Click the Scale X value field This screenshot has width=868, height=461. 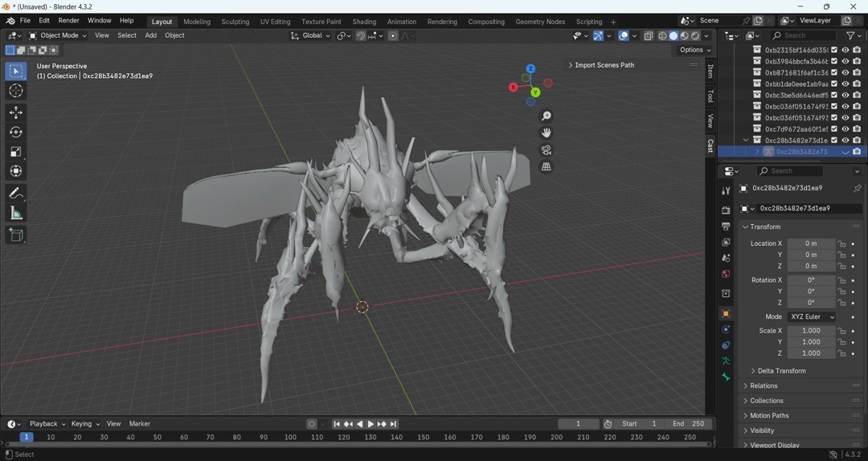coord(811,331)
